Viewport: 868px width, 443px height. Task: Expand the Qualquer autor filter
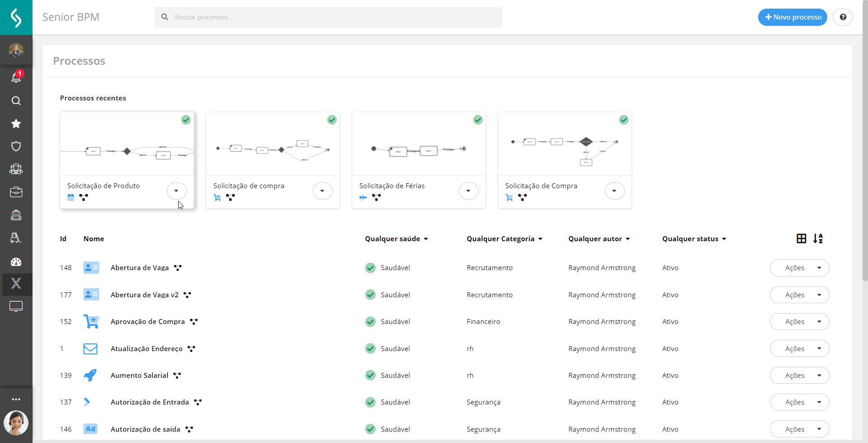pyautogui.click(x=599, y=239)
